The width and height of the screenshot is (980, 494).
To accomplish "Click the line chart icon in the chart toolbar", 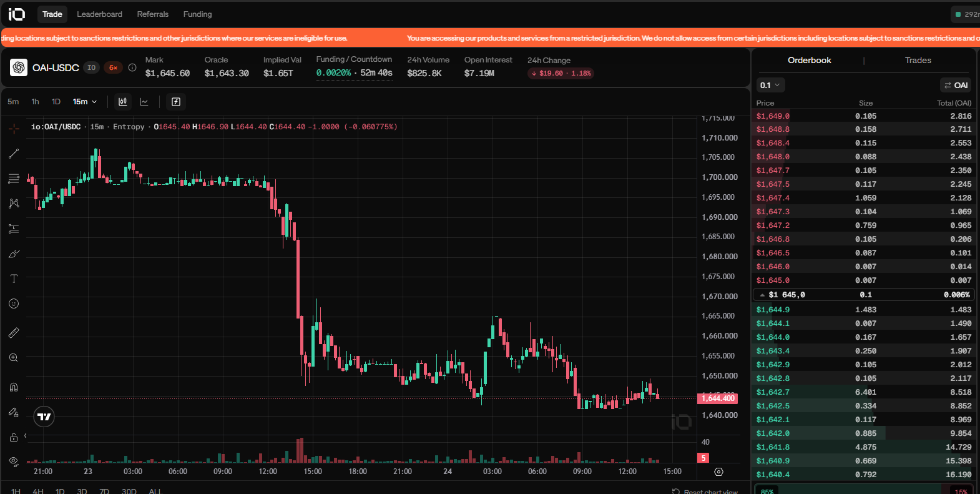I will (x=144, y=102).
